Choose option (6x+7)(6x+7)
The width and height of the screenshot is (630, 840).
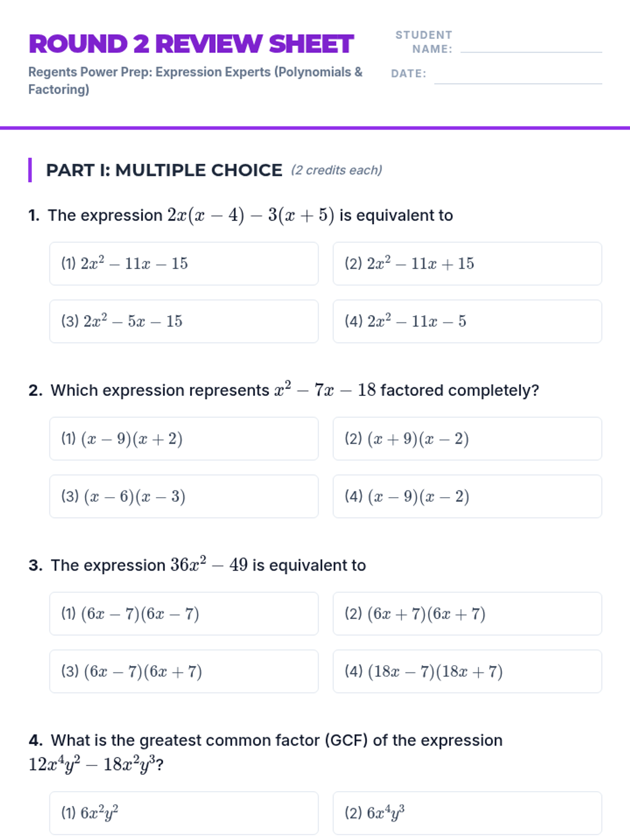(467, 614)
